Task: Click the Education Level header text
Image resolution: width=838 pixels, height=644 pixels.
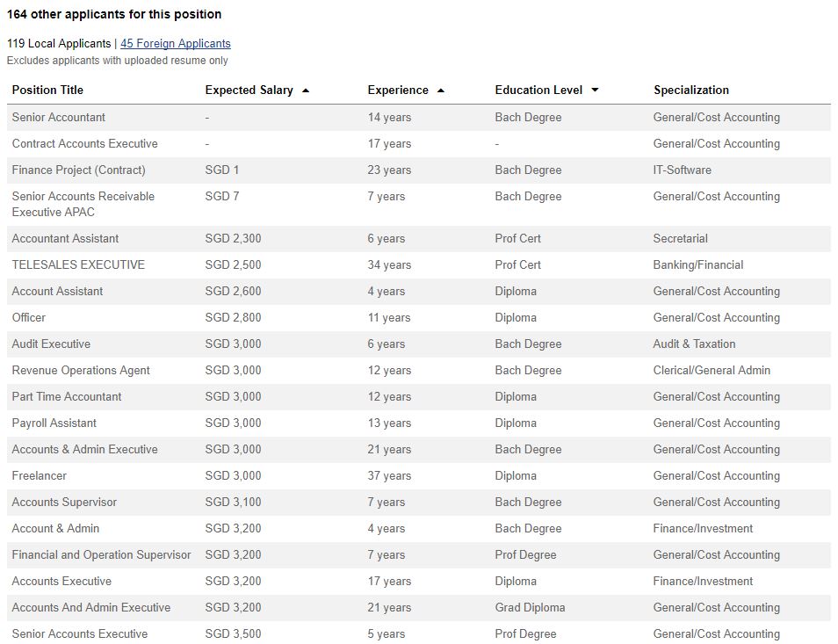Action: 538,90
